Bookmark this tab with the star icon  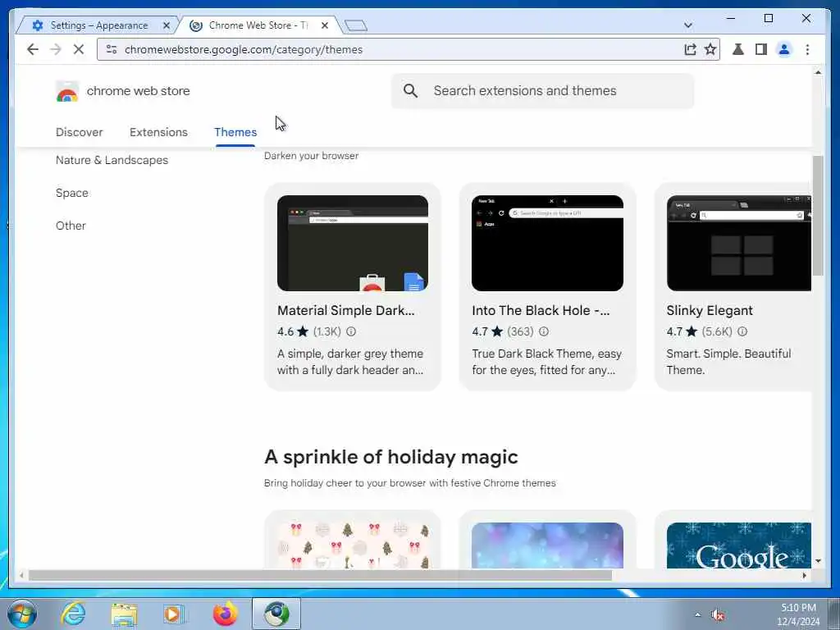(x=710, y=49)
